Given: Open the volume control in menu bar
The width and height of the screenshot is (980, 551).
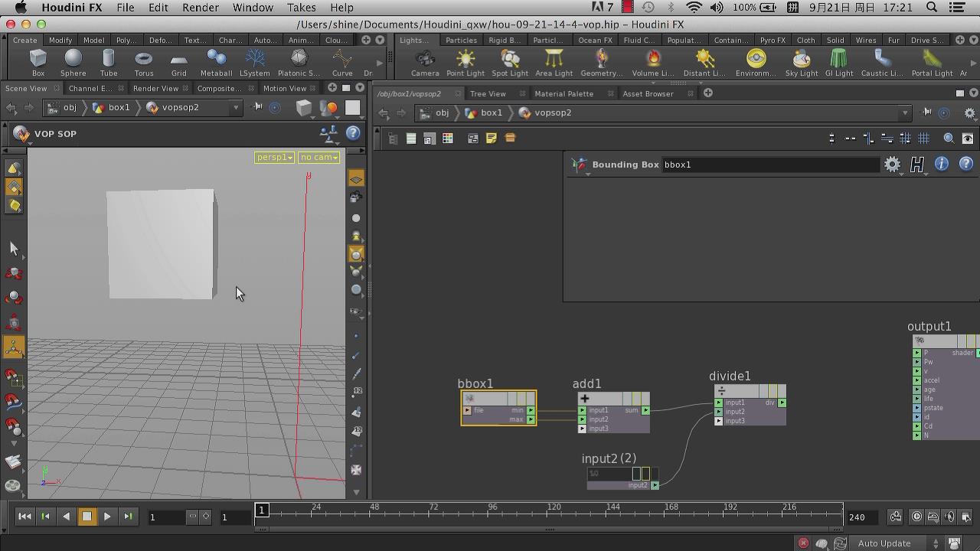Looking at the screenshot, I should [x=717, y=8].
